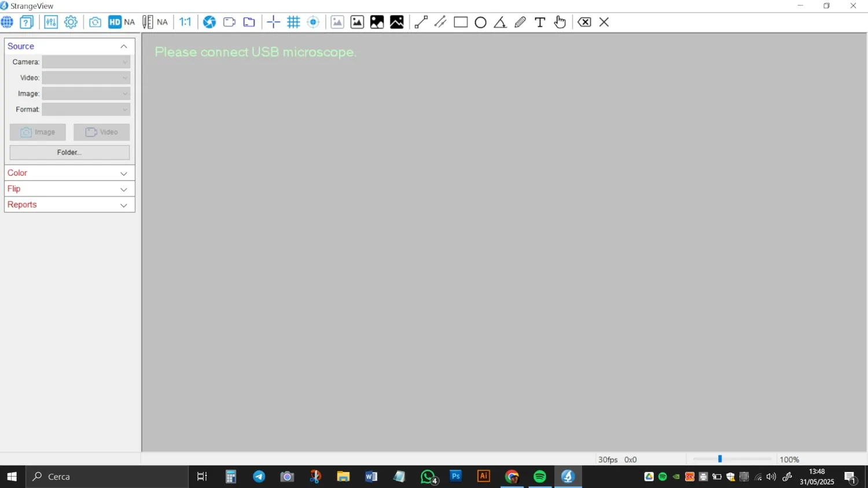This screenshot has height=488, width=868.
Task: Open the folder toolbar icon
Action: pos(249,23)
